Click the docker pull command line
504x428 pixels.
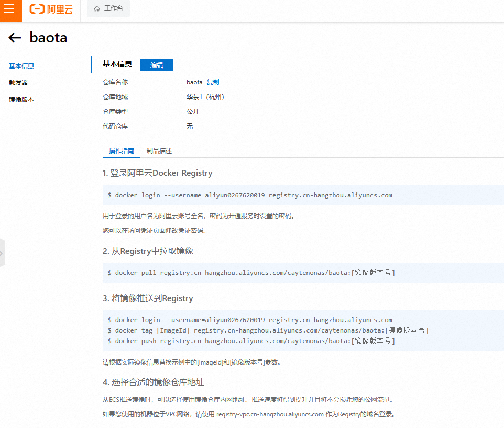pyautogui.click(x=251, y=273)
